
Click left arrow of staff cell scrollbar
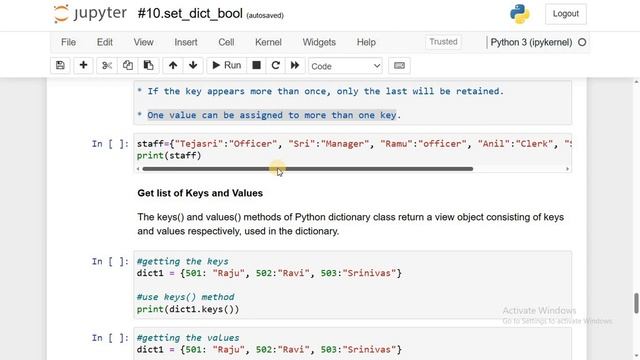[138, 169]
